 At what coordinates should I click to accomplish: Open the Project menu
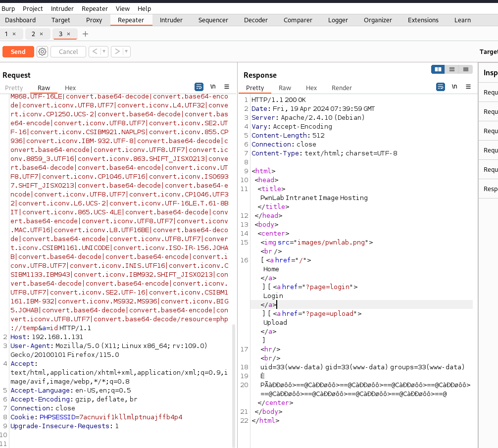tap(33, 8)
